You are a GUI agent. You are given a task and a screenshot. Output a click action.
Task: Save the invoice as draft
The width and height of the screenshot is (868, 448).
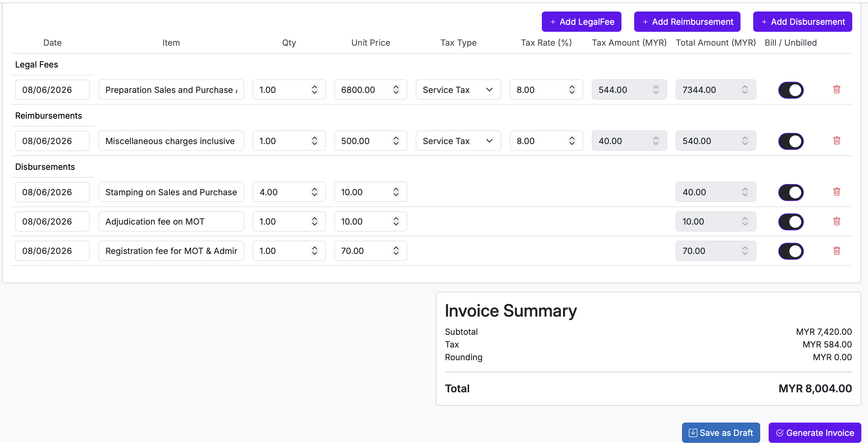[721, 433]
